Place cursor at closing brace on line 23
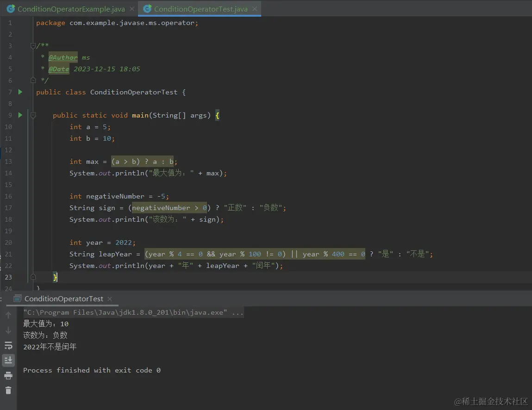 55,277
